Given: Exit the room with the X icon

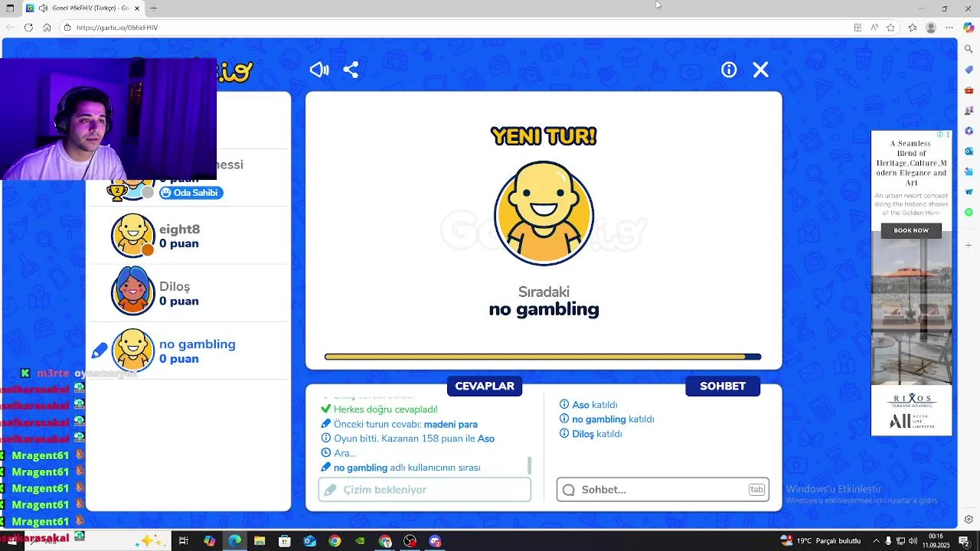Looking at the screenshot, I should pos(760,70).
